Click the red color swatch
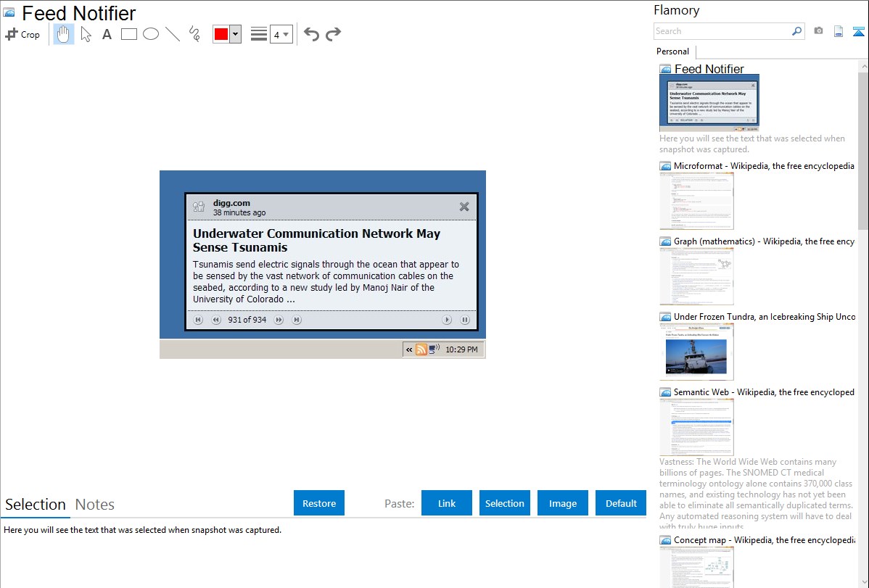This screenshot has height=588, width=869. click(221, 34)
